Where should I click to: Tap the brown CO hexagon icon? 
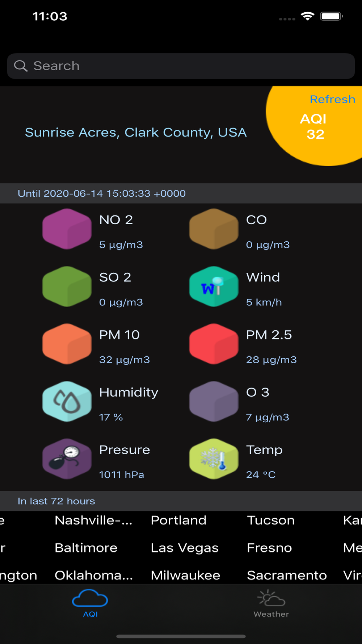click(x=214, y=229)
